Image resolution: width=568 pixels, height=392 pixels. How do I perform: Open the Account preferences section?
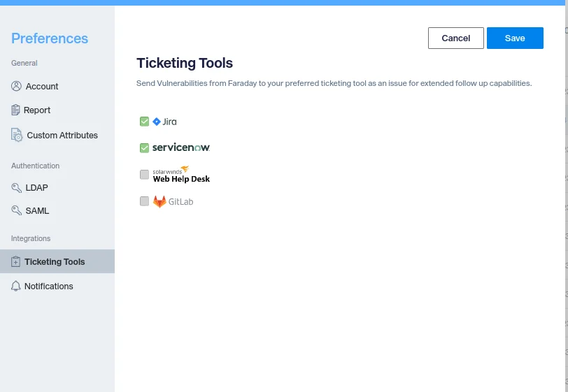(42, 86)
